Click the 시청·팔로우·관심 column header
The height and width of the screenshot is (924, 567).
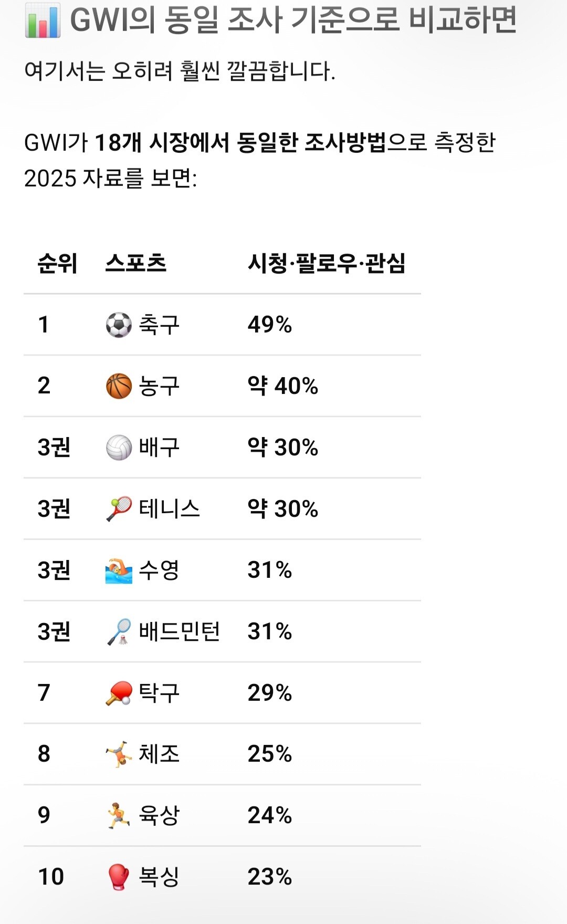(x=327, y=263)
